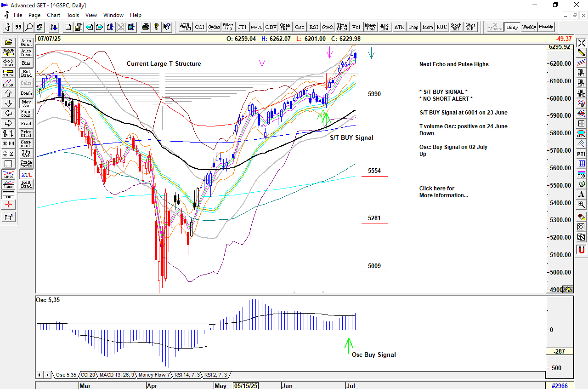Viewport: 588px width, 389px height.
Task: Switch to MACD 13, 26, 9 tab
Action: pyautogui.click(x=117, y=375)
